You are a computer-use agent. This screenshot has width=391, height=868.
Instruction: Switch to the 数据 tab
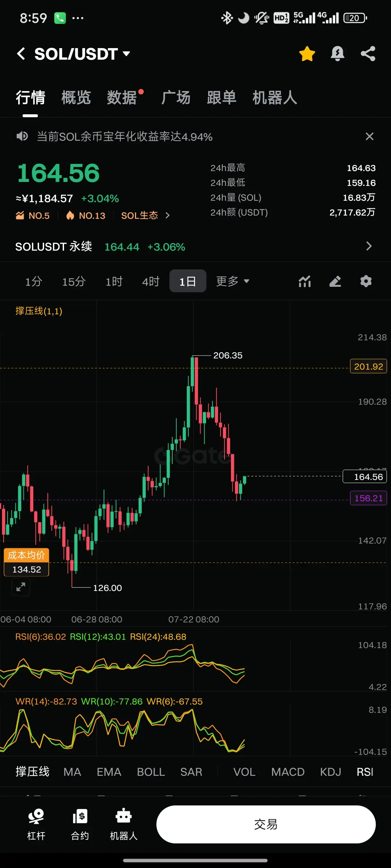coord(122,98)
